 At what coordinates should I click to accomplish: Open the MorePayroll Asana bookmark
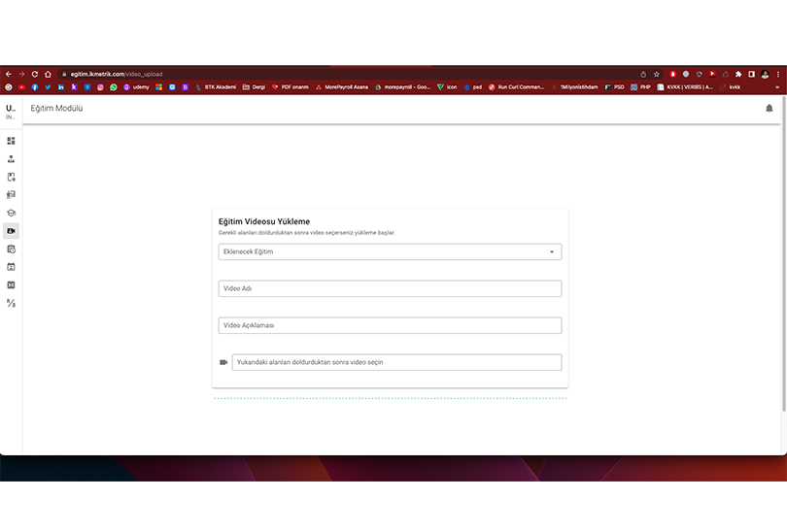coord(342,87)
